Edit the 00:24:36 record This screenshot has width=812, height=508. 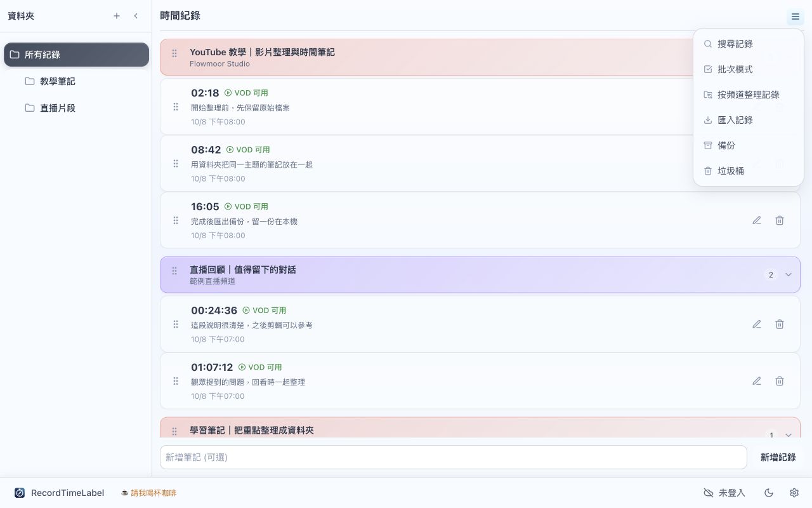pyautogui.click(x=757, y=324)
